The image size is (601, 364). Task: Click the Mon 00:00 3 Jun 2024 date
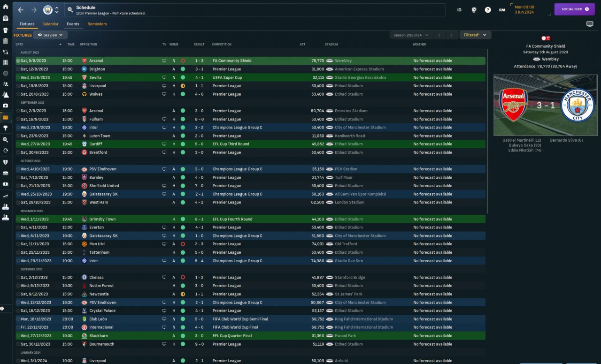(524, 10)
